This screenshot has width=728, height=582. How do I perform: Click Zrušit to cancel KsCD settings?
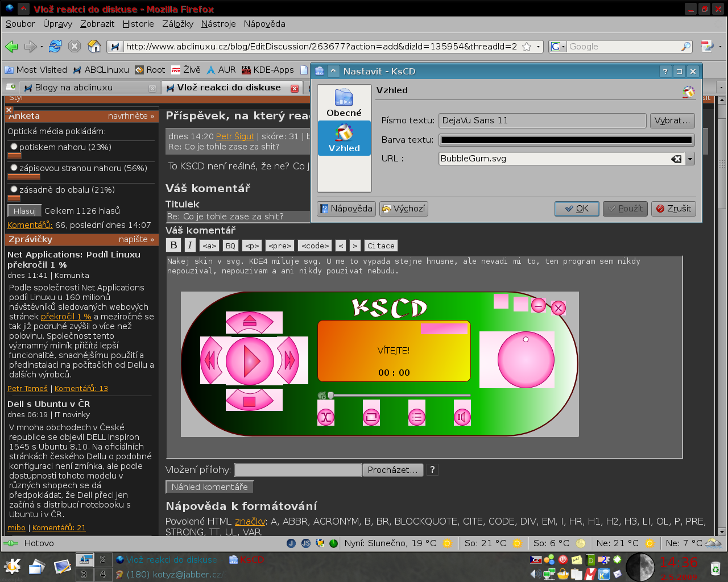click(x=673, y=209)
